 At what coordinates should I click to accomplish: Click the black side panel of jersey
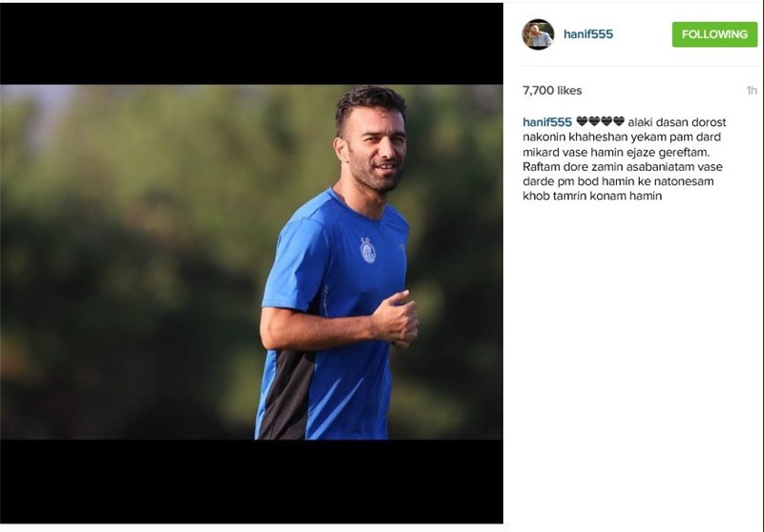[x=285, y=394]
